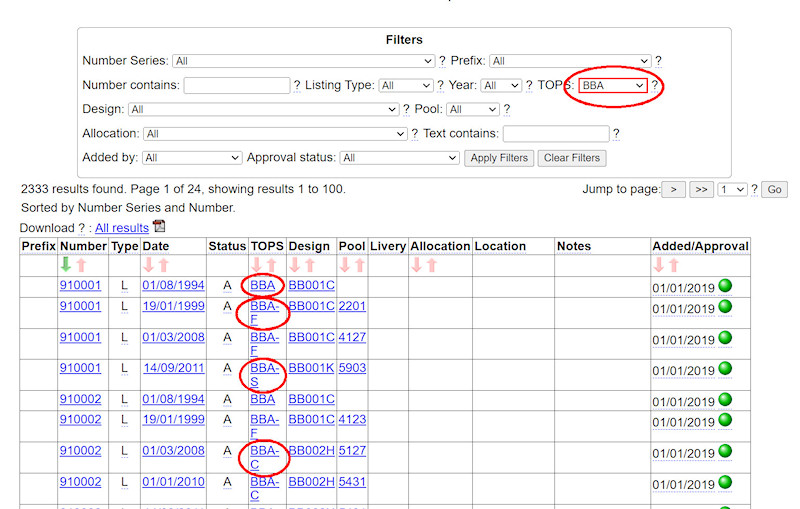Sort TOPS column ascending with up arrow
This screenshot has width=800, height=509.
[272, 265]
